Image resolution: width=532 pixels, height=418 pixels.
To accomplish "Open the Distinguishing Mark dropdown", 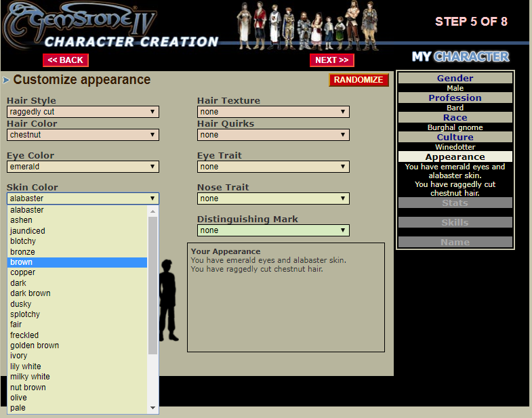I will click(x=273, y=230).
